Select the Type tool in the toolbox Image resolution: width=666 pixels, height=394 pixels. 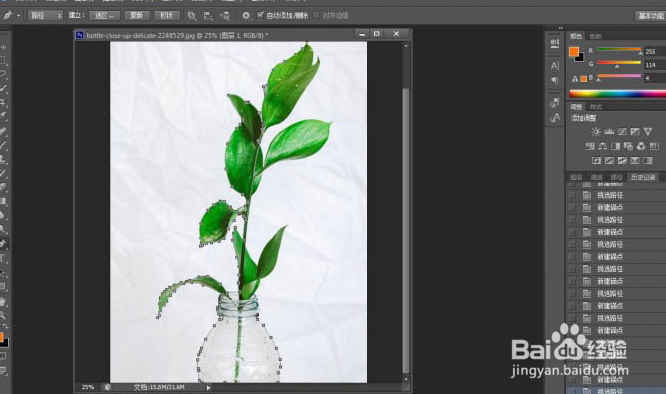pyautogui.click(x=3, y=258)
